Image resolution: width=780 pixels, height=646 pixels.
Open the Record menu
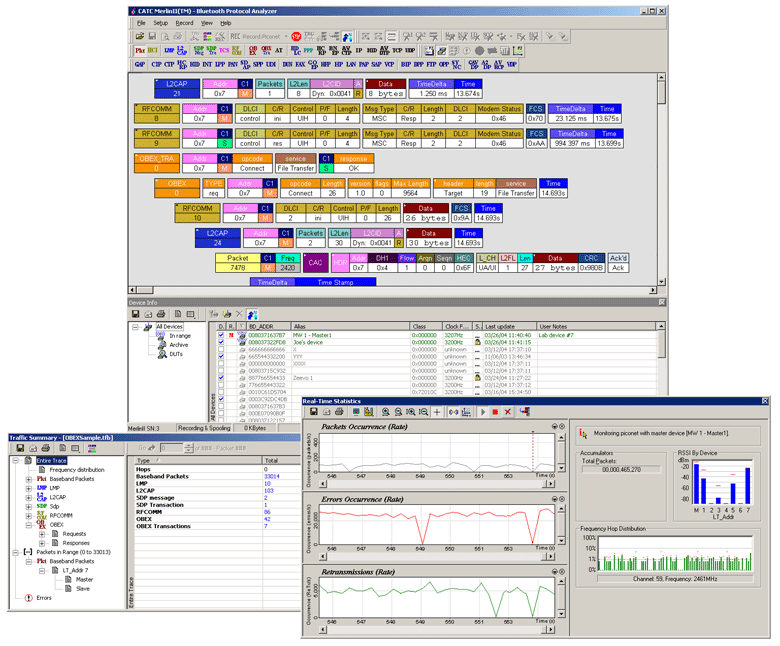pos(184,23)
